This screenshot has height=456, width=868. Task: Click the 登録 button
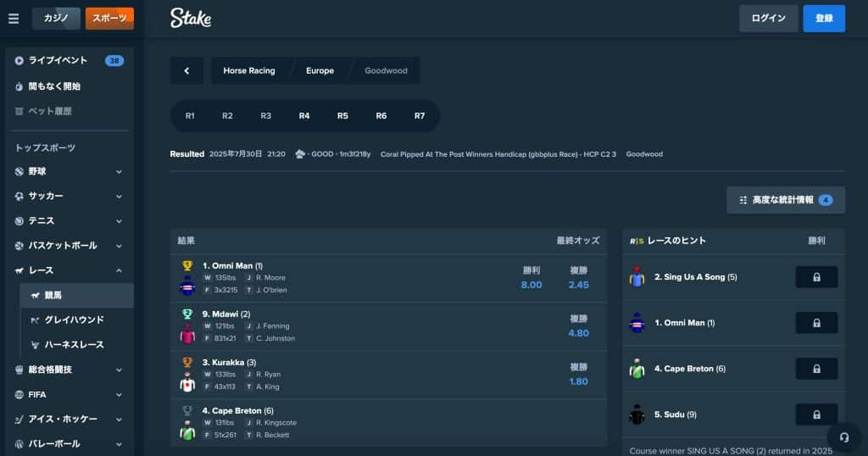click(824, 19)
